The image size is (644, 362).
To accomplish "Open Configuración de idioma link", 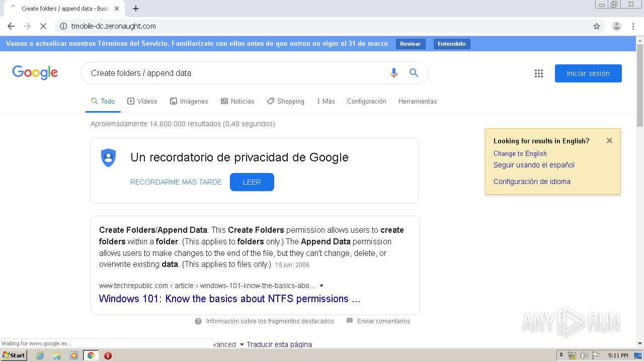I will click(532, 182).
